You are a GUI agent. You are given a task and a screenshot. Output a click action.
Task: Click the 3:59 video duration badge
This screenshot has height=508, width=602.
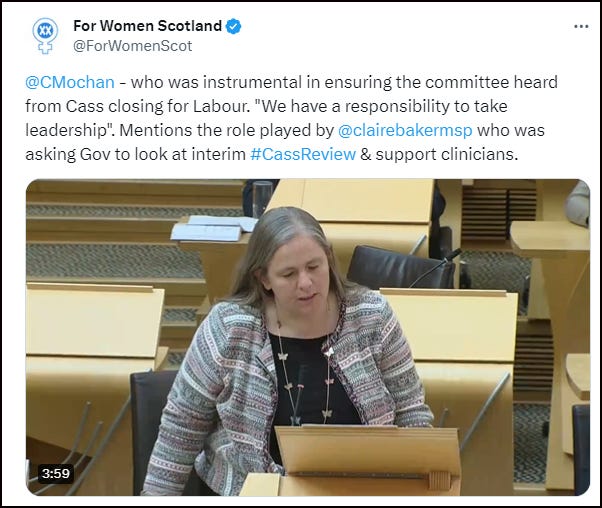pos(56,473)
